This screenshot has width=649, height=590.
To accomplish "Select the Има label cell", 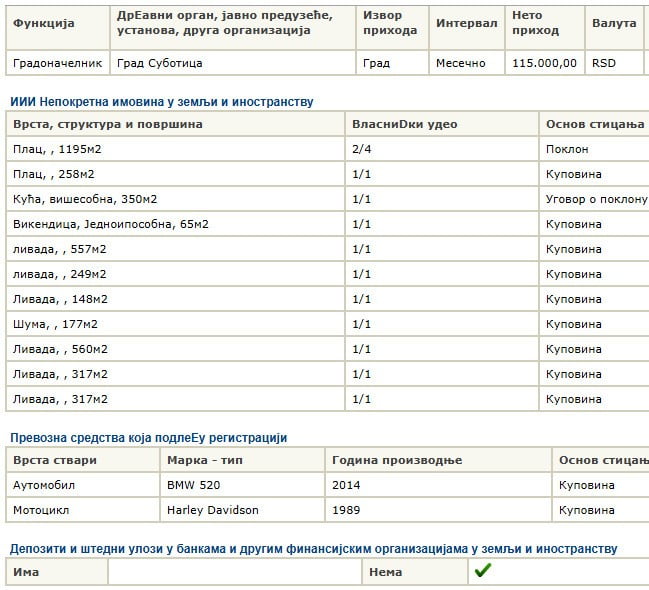I will click(57, 572).
